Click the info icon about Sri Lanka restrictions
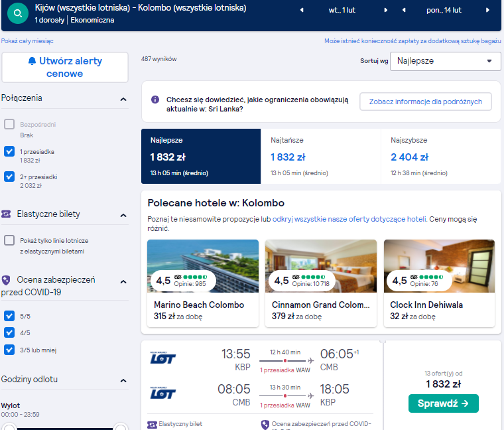Viewport: 504px width, 430px height. [155, 100]
